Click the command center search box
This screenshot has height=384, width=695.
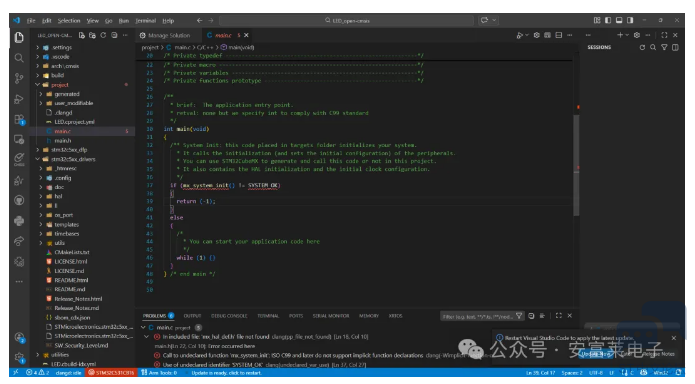[x=347, y=20]
